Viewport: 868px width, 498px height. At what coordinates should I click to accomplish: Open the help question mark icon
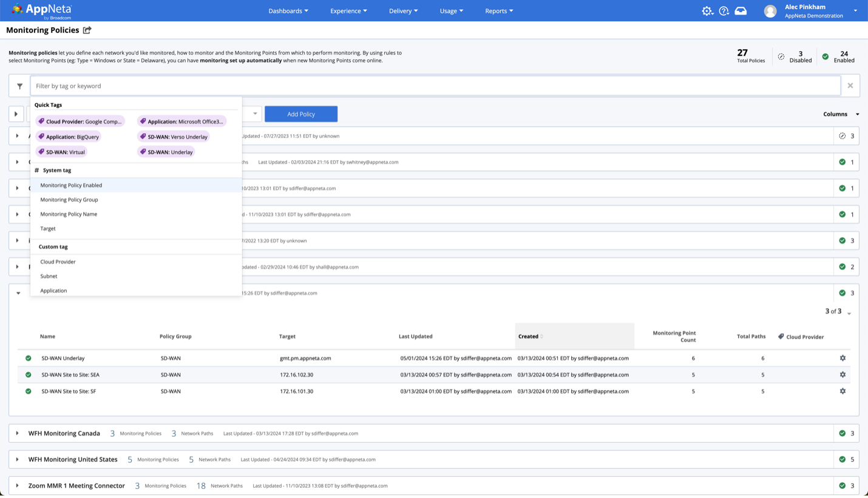tap(724, 11)
